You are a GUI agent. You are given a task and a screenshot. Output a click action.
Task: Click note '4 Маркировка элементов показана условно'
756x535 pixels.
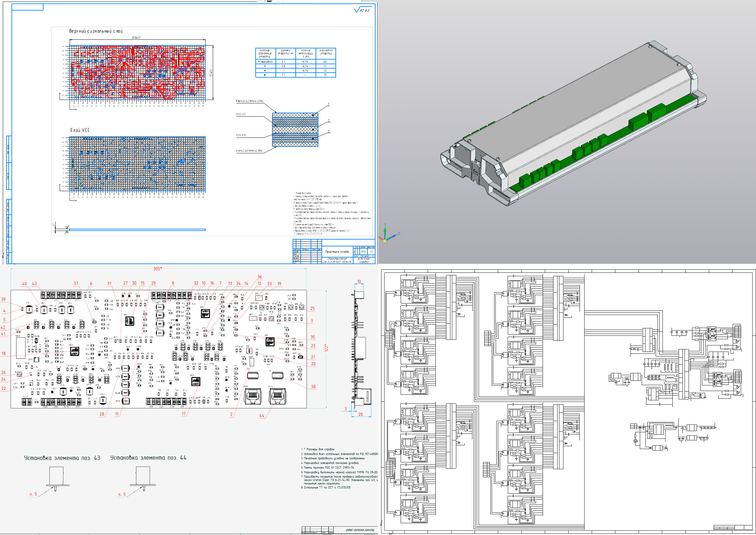click(x=330, y=463)
